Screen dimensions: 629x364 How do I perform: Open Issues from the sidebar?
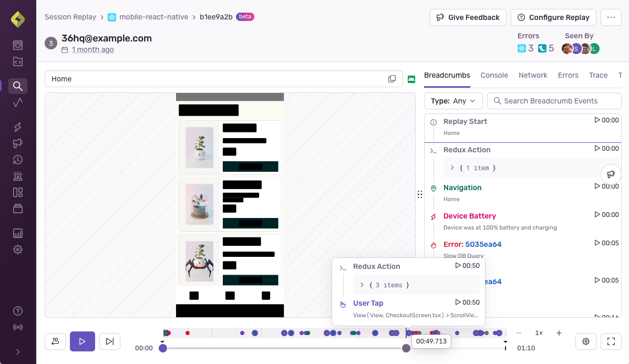click(x=18, y=45)
